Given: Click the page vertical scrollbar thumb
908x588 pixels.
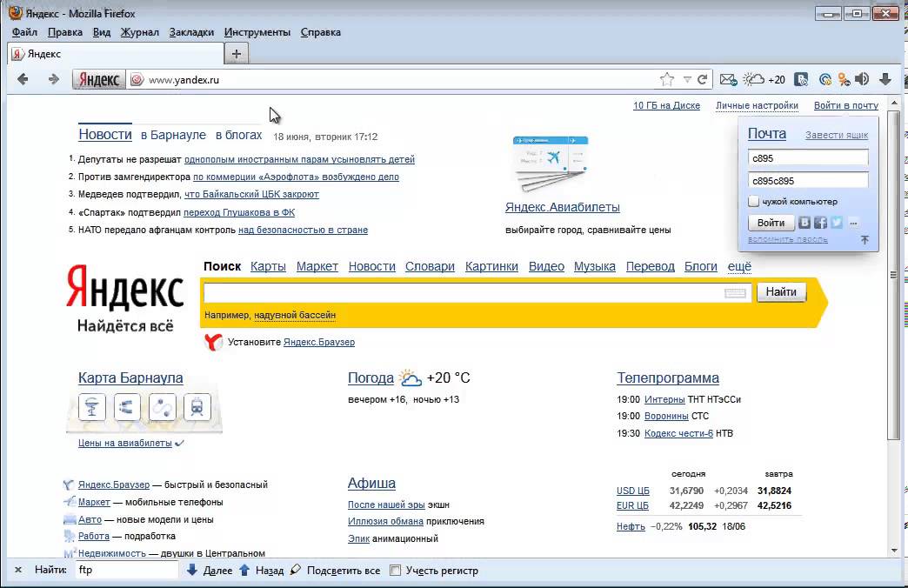Looking at the screenshot, I should tap(894, 275).
